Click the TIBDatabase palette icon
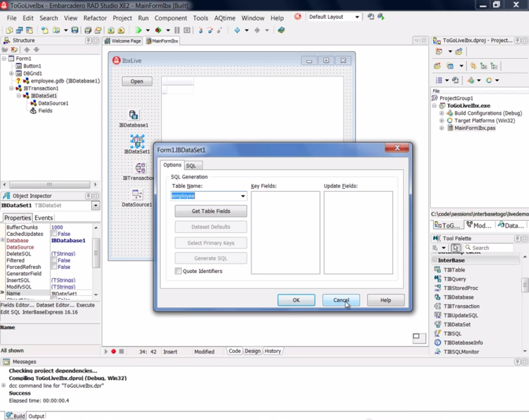529x420 pixels. [x=438, y=297]
